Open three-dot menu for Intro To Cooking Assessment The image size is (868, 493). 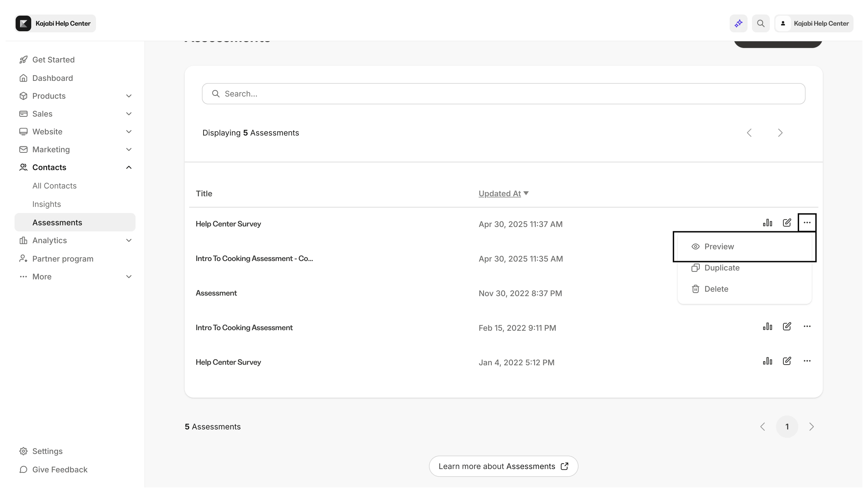(x=807, y=327)
